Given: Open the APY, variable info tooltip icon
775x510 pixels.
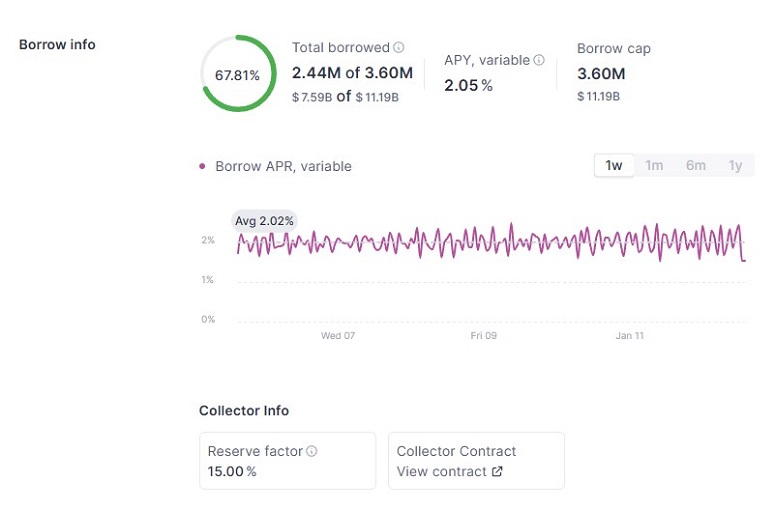Looking at the screenshot, I should pos(539,60).
